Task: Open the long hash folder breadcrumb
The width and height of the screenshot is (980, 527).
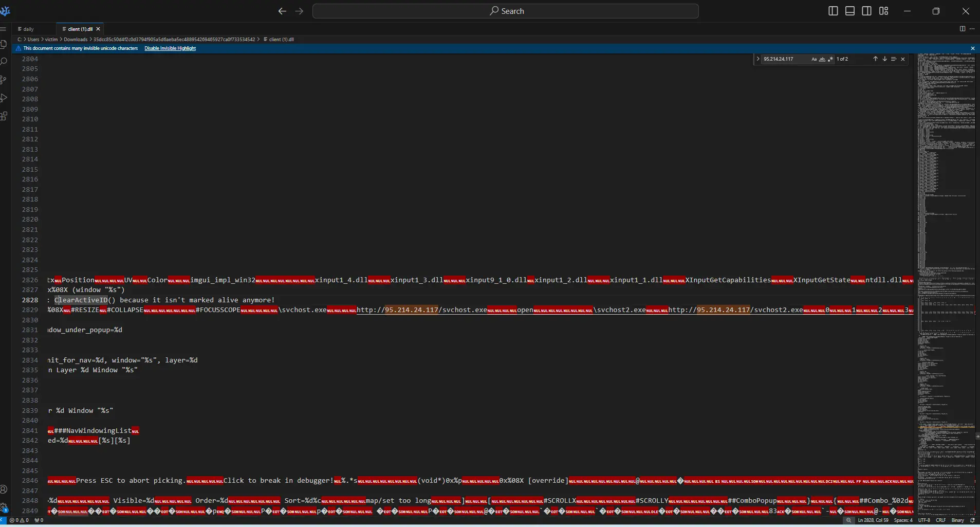Action: point(174,39)
